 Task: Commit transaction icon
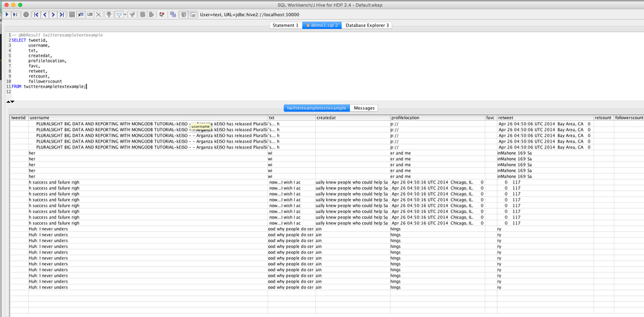[x=142, y=14]
